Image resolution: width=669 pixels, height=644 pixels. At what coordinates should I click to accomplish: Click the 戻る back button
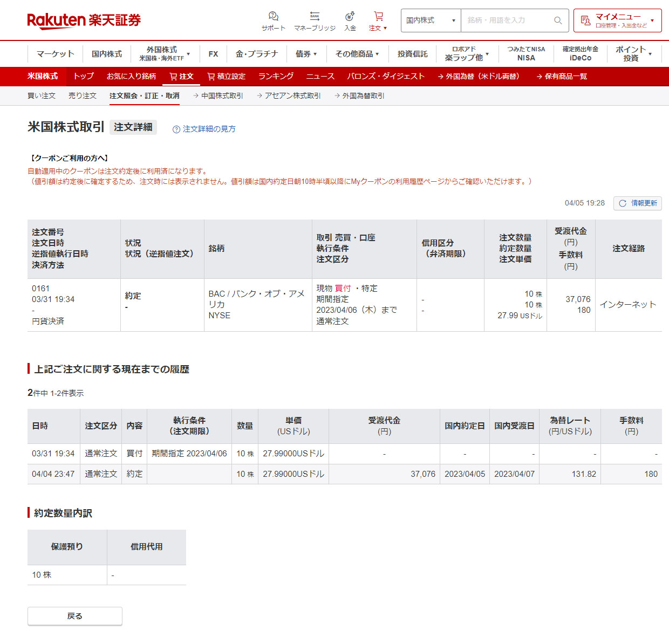75,616
